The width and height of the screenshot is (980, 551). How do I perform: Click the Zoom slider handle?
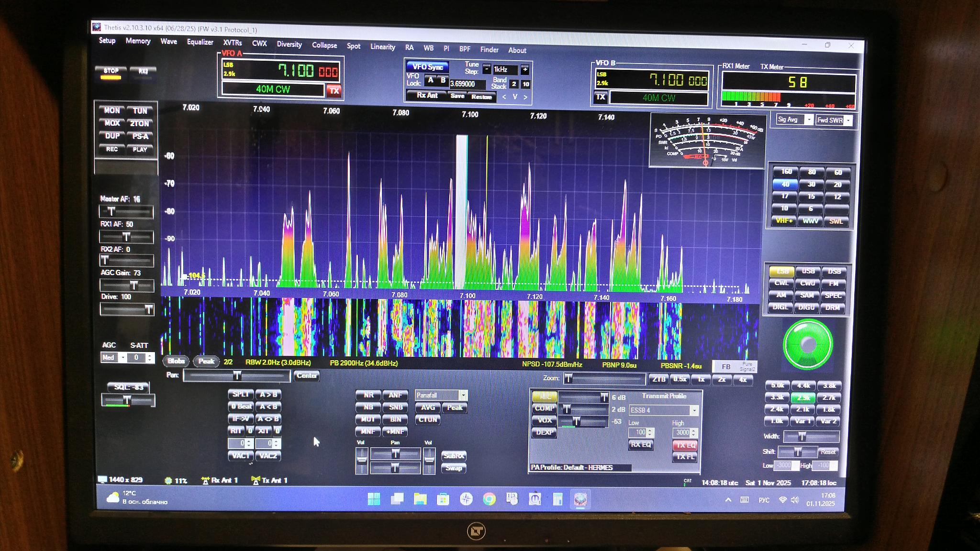tap(568, 379)
